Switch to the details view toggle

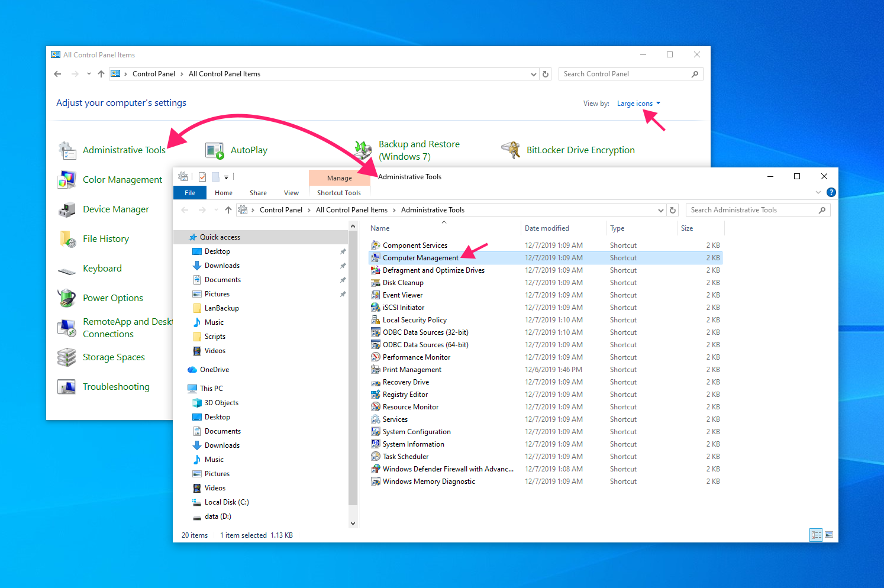[817, 535]
